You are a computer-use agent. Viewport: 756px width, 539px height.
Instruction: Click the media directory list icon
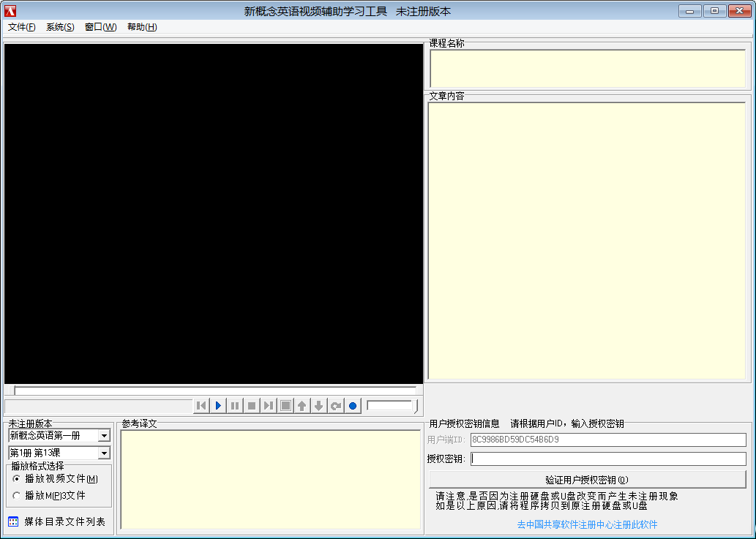point(13,521)
